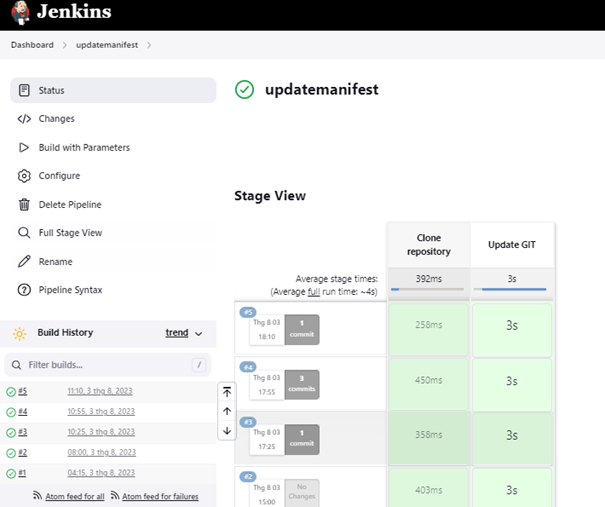Expand the Dashboard breadcrumb chevron
Viewport: 605px width, 507px height.
tap(64, 45)
